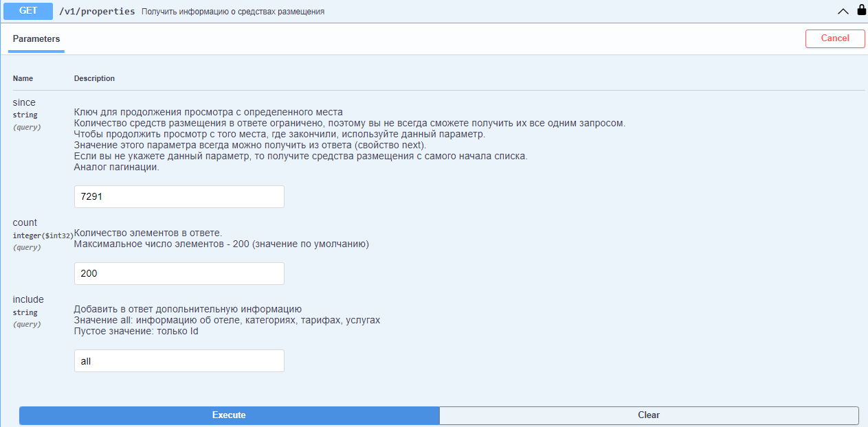Click the text 'Количество элементов в ответе.'
Image resolution: width=868 pixels, height=427 pixels.
148,233
